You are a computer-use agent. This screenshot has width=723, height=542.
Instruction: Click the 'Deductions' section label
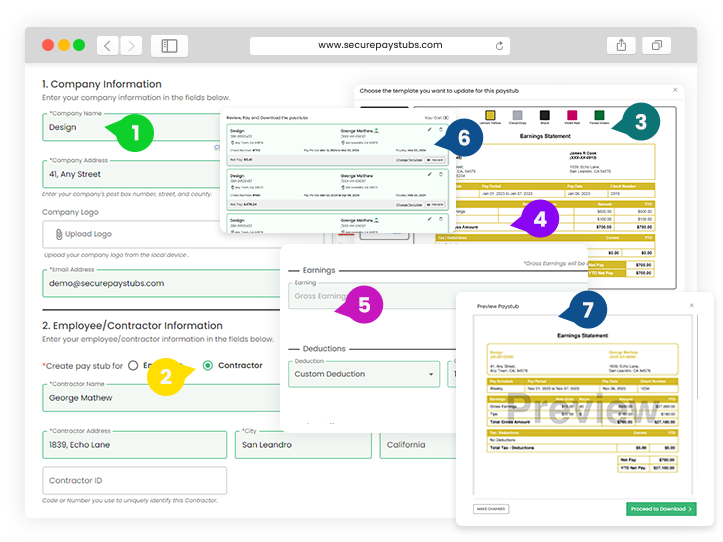(324, 349)
